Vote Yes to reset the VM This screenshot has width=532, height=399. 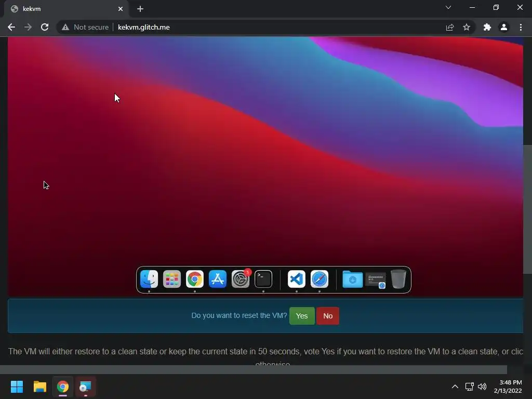(302, 316)
